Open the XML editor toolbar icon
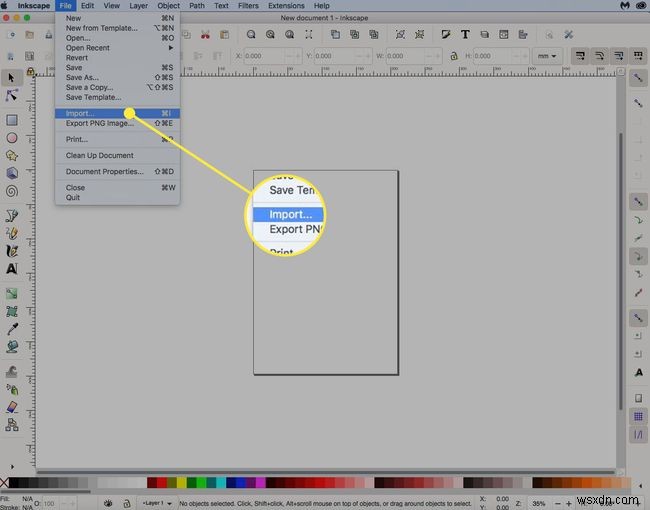The image size is (650, 510). click(504, 34)
